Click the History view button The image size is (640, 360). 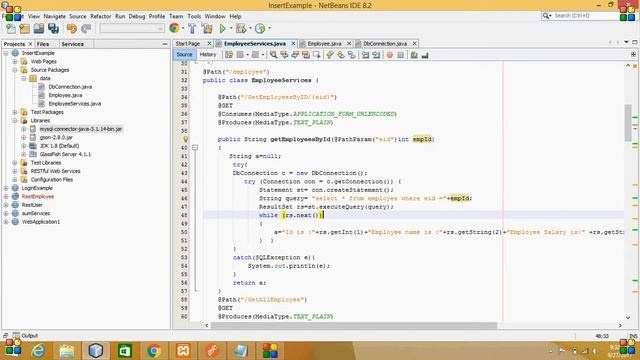coord(208,54)
